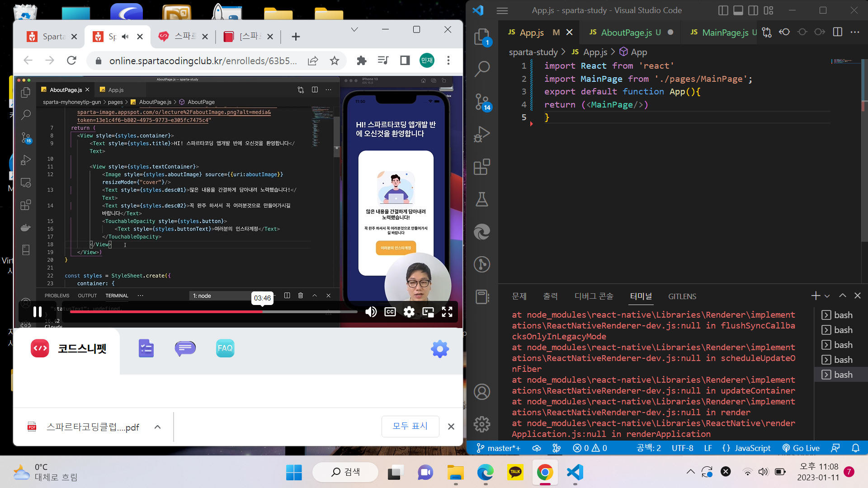Pause the lecture video
The height and width of the screenshot is (488, 868).
38,312
